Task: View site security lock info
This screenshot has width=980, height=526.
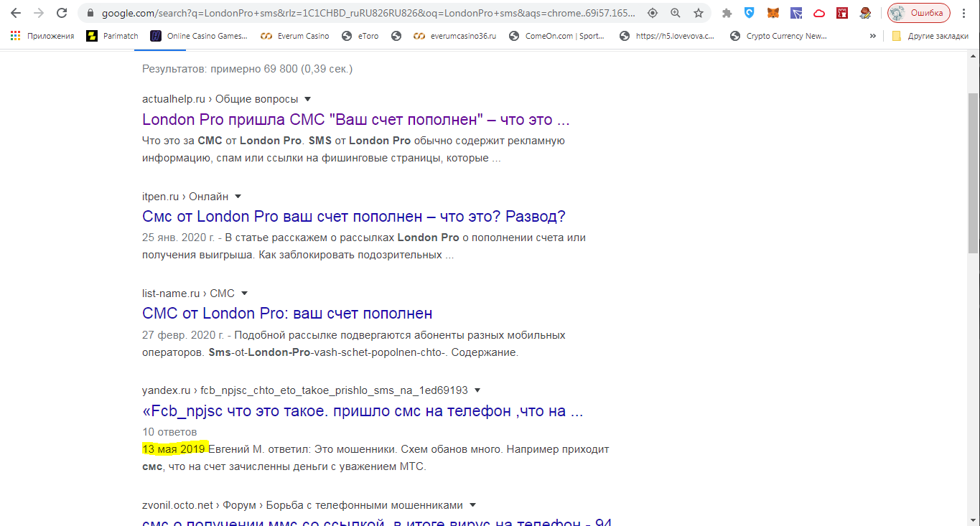Action: (90, 13)
